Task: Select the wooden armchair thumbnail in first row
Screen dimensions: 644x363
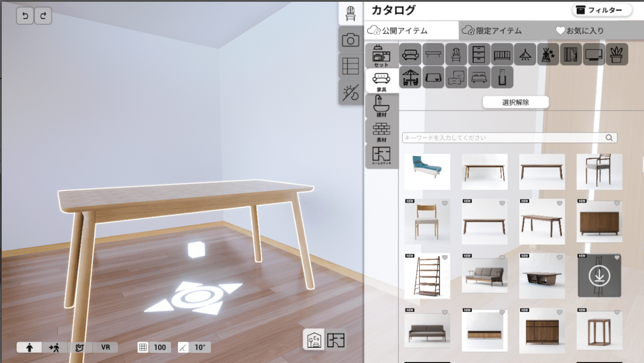Action: pyautogui.click(x=599, y=171)
